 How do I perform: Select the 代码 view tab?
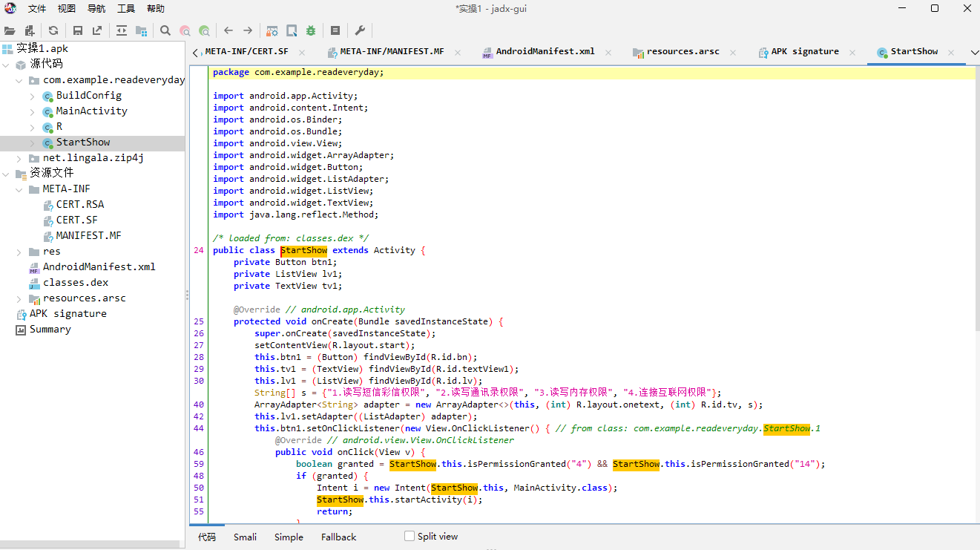(x=207, y=537)
